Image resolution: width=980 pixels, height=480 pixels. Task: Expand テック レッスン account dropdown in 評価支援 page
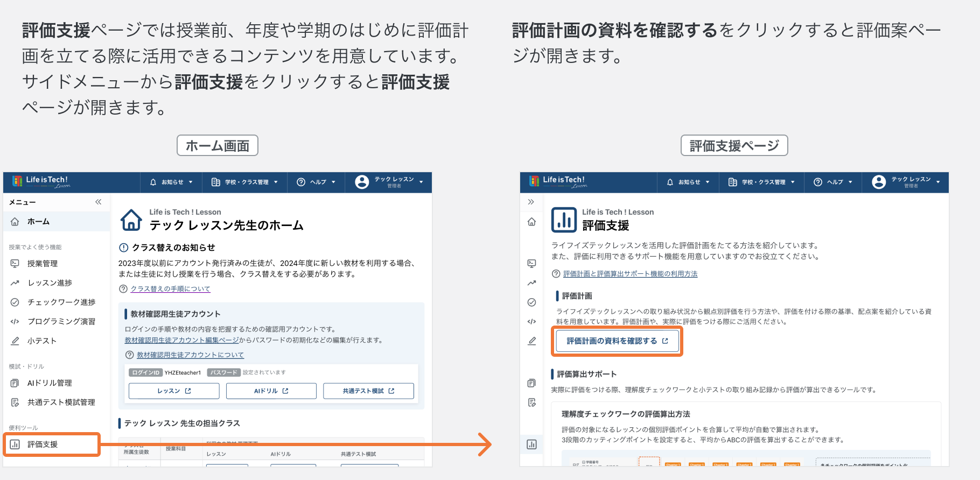pyautogui.click(x=938, y=182)
